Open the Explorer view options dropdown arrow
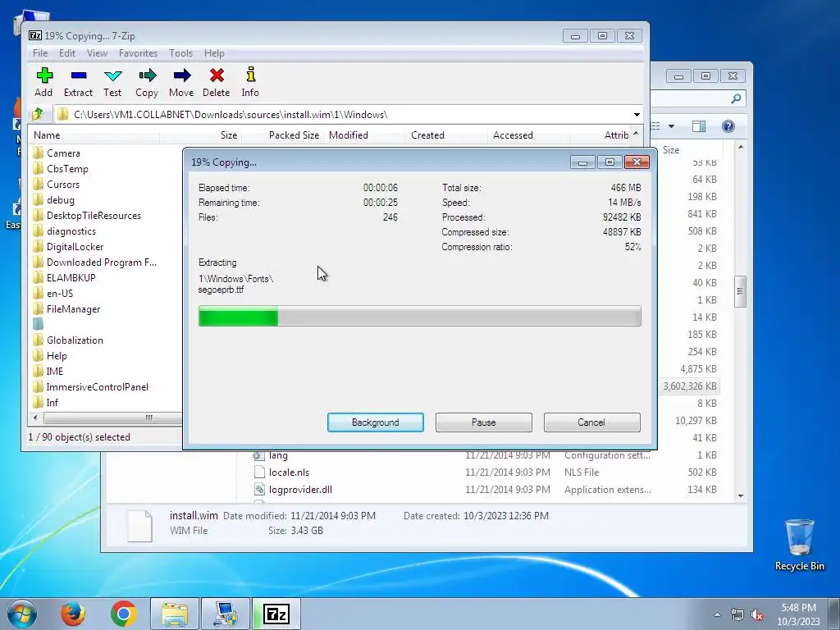 click(671, 126)
